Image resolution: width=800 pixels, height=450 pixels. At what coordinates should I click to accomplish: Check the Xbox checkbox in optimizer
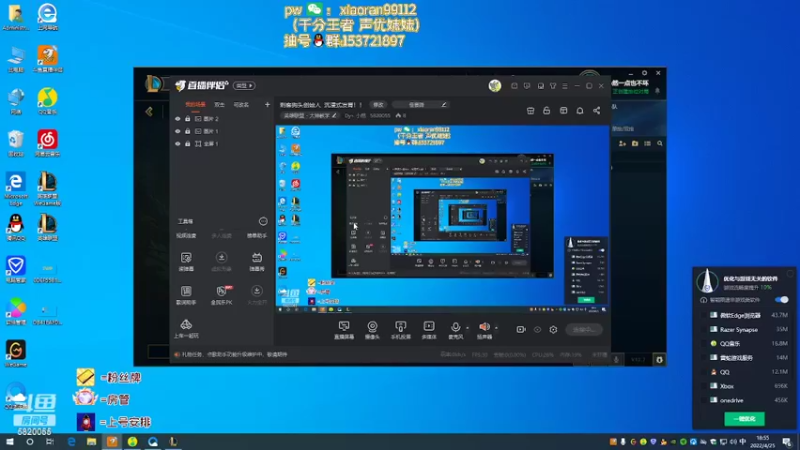click(x=704, y=386)
